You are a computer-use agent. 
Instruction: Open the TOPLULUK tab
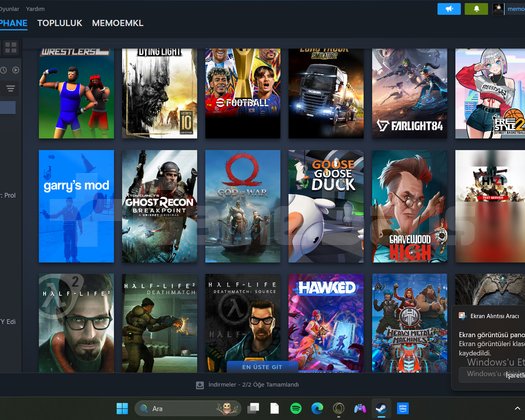60,23
